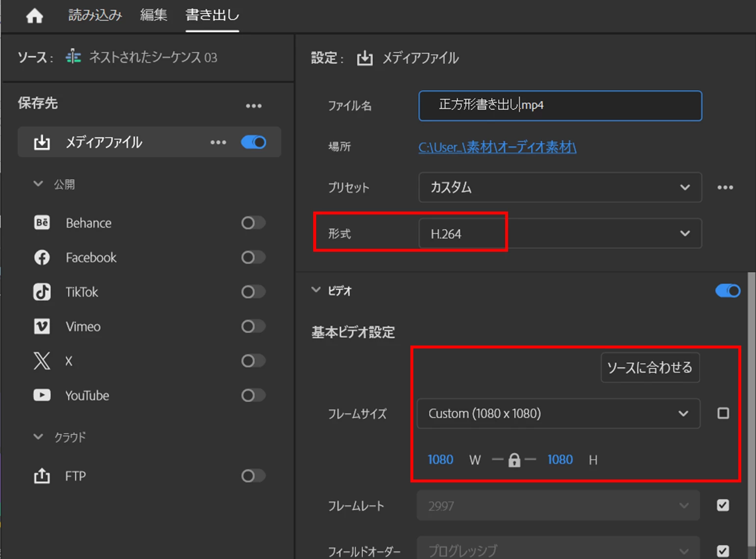Viewport: 756px width, 559px height.
Task: Click the Behance icon
Action: tap(42, 223)
